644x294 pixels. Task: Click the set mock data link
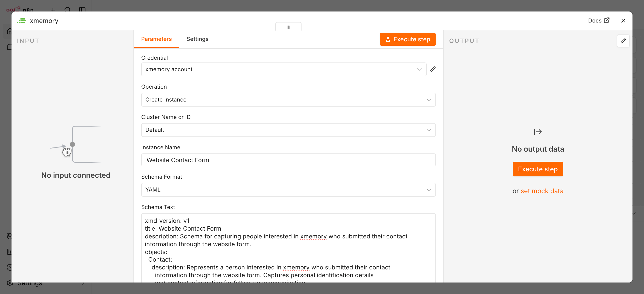[542, 191]
